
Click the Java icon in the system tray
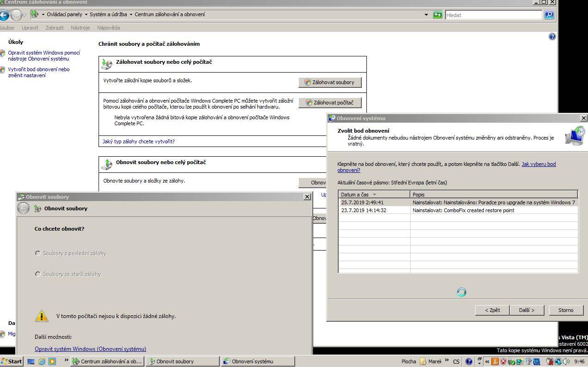[x=495, y=361]
